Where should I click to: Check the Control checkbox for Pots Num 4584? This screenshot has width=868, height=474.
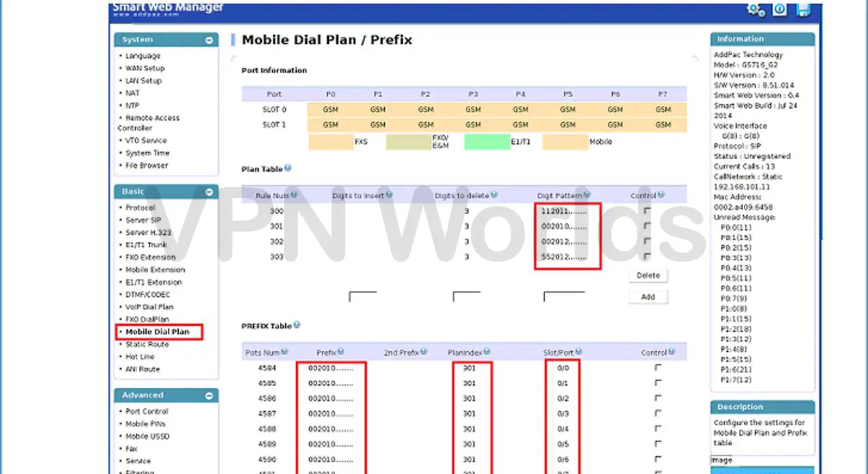click(657, 367)
